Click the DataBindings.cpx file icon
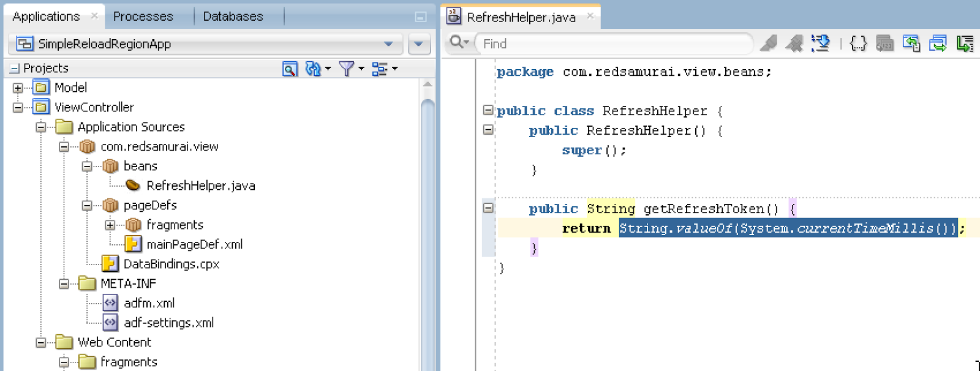The width and height of the screenshot is (980, 371). click(x=110, y=264)
